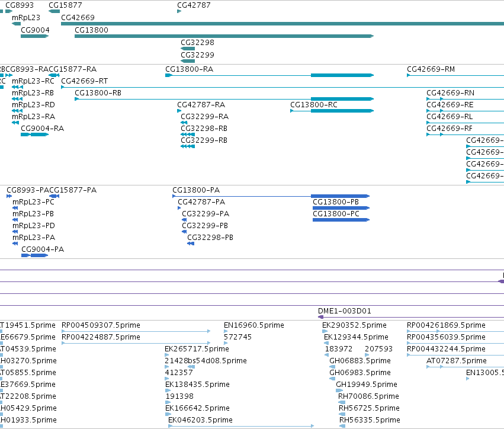This screenshot has width=504, height=429.
Task: Click the CG15877 gene label
Action: 65,5
